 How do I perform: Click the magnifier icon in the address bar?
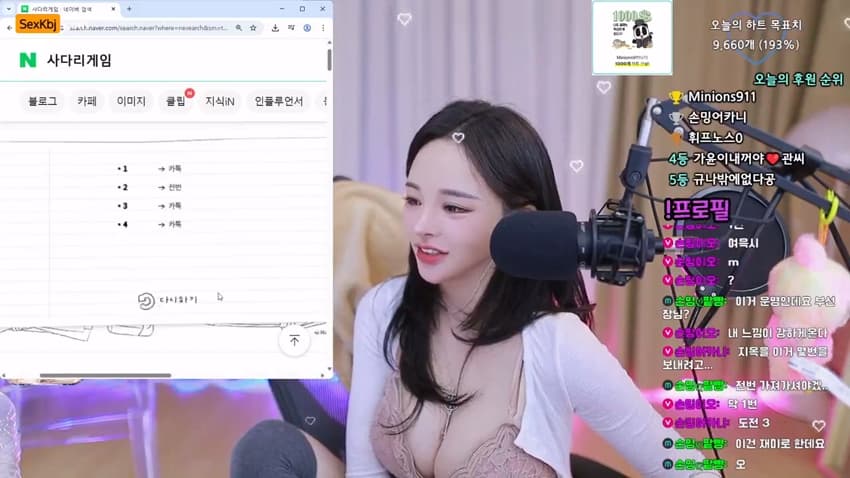(x=239, y=28)
